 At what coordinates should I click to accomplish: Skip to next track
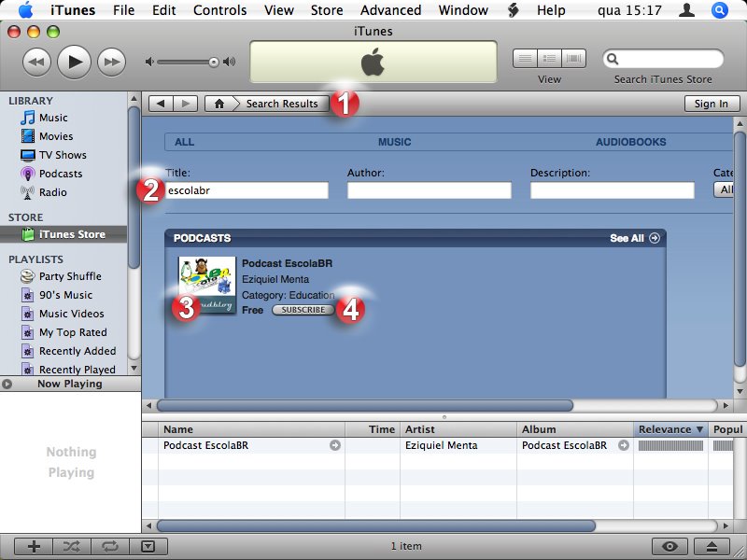[x=111, y=62]
